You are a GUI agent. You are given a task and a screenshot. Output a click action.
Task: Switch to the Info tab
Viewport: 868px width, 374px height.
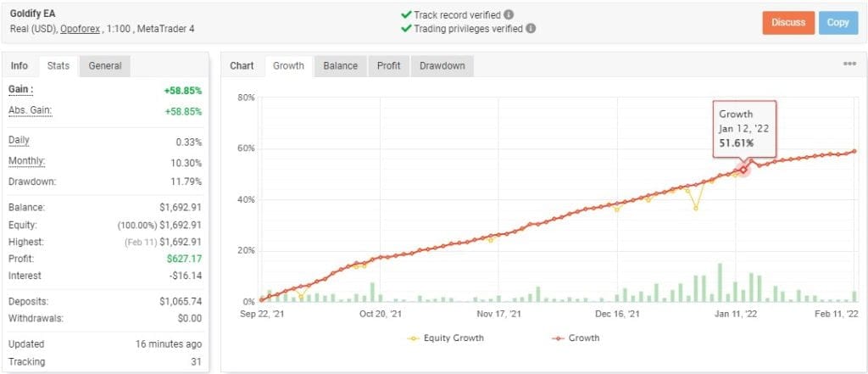pyautogui.click(x=19, y=66)
